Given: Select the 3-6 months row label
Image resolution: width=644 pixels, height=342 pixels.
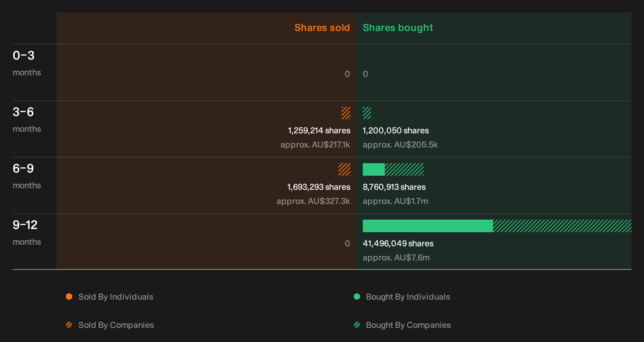Looking at the screenshot, I should point(27,120).
